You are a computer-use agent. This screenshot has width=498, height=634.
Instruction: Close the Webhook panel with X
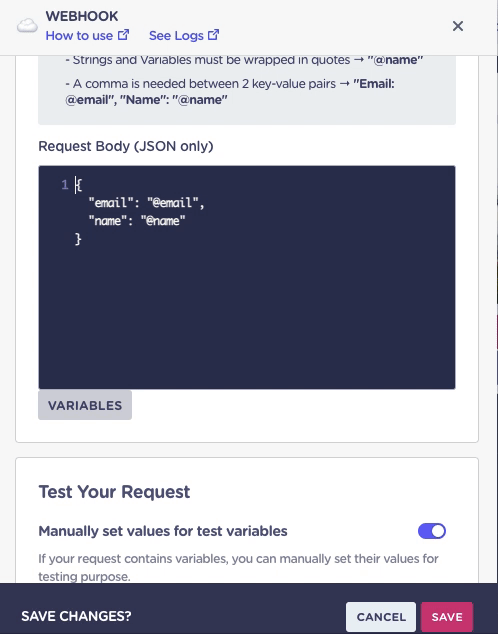(458, 26)
